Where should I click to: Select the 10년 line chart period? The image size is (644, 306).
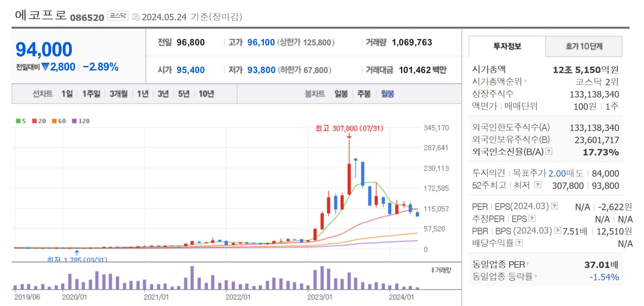206,94
